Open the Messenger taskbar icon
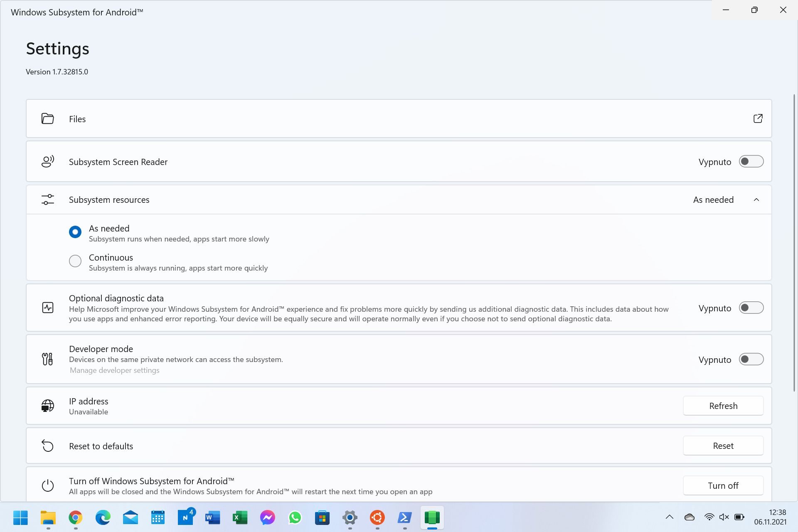The image size is (798, 532). pos(268,517)
